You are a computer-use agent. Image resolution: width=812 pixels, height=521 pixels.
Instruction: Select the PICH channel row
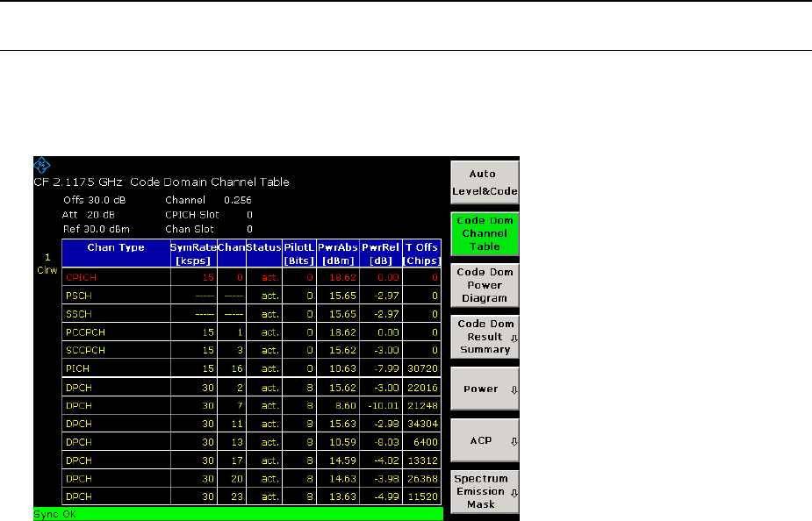(x=252, y=368)
